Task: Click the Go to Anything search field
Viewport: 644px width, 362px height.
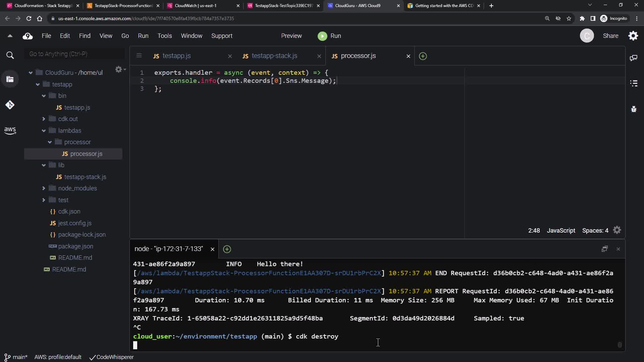Action: point(74,54)
